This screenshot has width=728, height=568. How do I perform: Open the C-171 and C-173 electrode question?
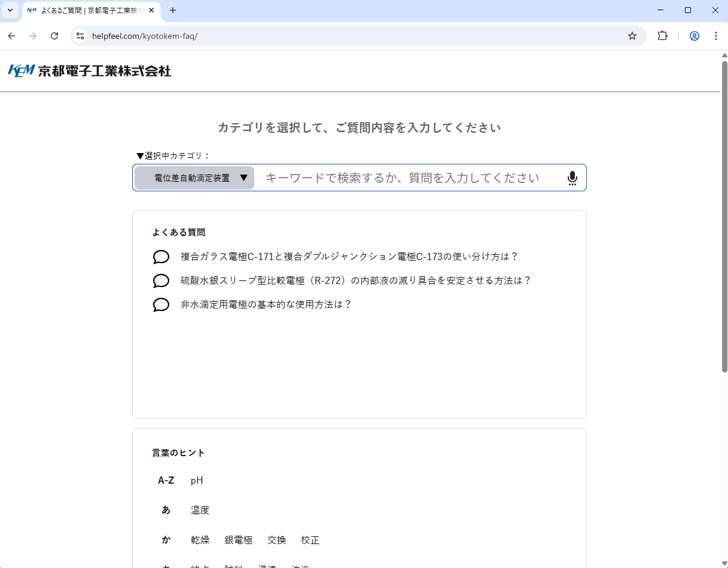[x=349, y=256]
